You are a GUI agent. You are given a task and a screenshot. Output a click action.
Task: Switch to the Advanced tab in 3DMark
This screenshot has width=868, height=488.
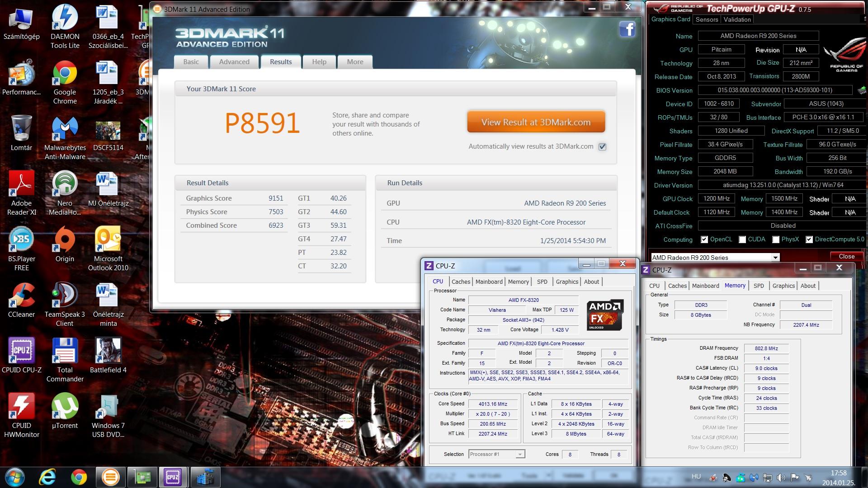(x=234, y=62)
